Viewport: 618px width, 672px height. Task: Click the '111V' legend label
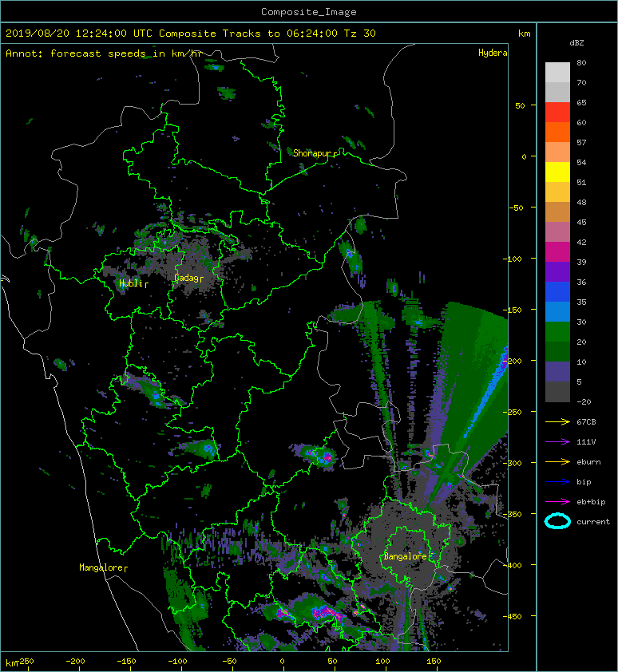point(586,442)
